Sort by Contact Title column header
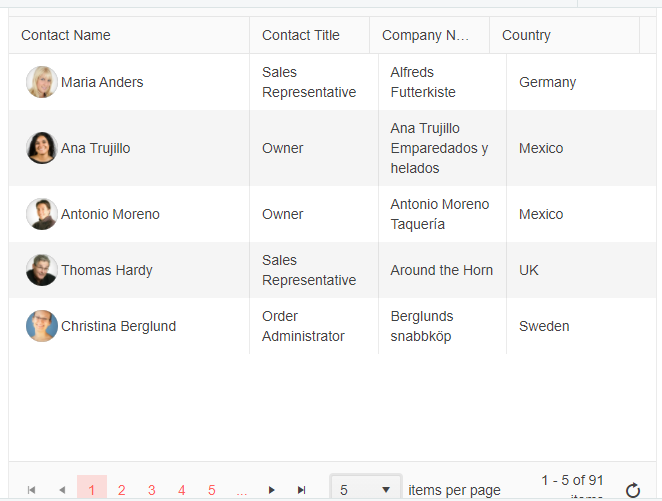Screen dimensions: 662x501 pyautogui.click(x=301, y=35)
